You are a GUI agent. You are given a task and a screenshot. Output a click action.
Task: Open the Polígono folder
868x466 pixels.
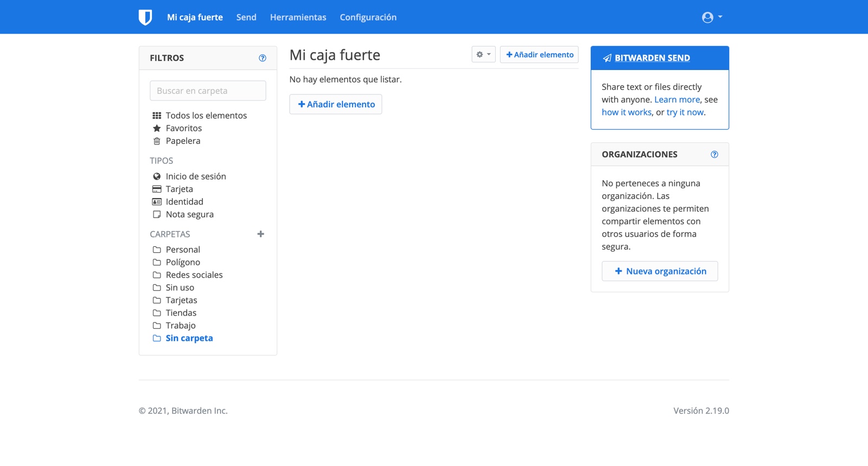pyautogui.click(x=183, y=262)
